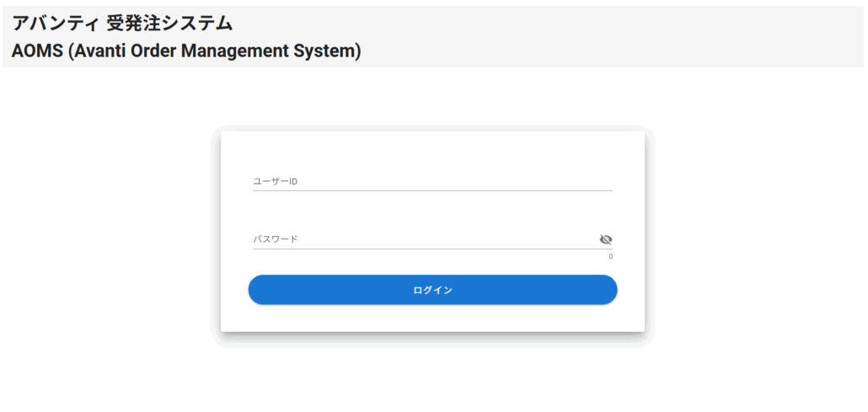
Task: Select the パスワード placeholder label
Action: point(276,239)
